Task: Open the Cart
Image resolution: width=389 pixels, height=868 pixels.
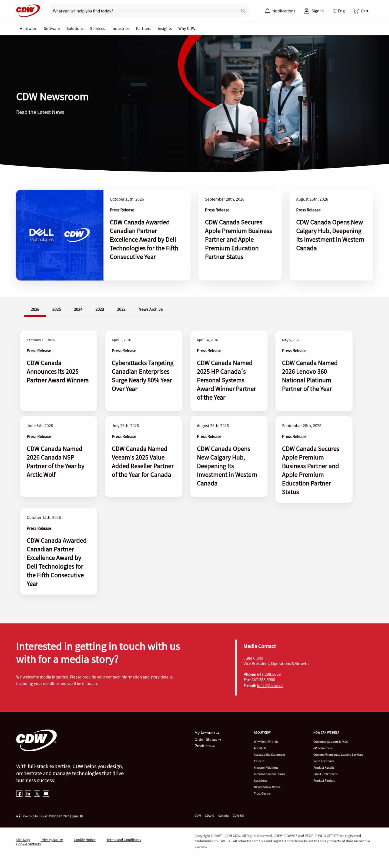Action: [361, 11]
